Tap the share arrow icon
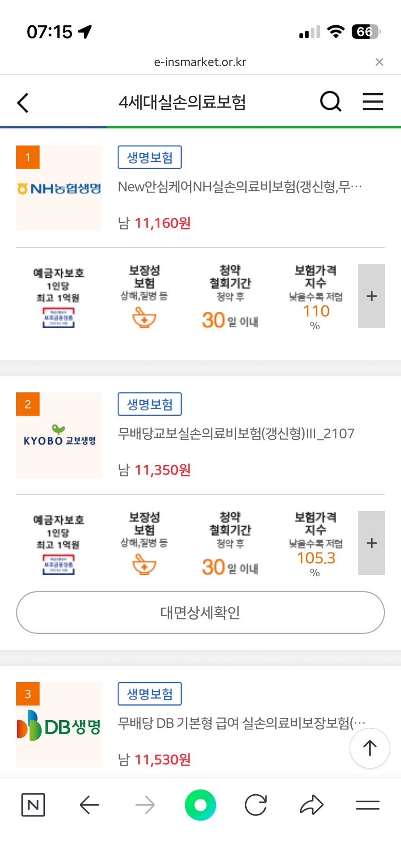Image resolution: width=401 pixels, height=868 pixels. point(312,805)
